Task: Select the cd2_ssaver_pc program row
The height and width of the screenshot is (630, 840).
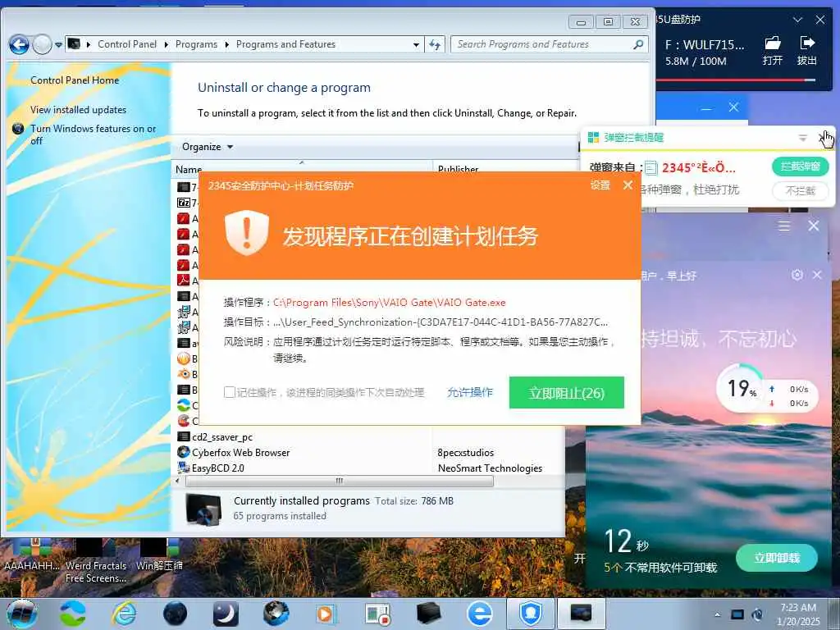Action: [x=222, y=437]
